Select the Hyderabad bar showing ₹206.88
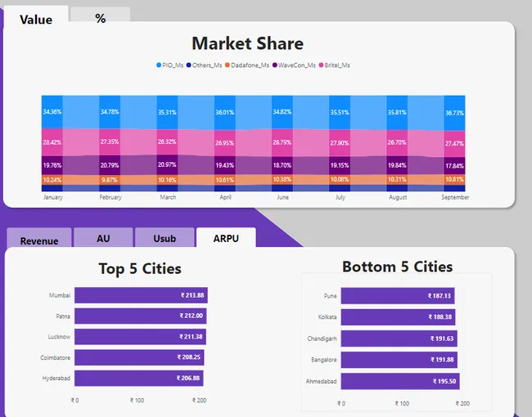 (139, 378)
